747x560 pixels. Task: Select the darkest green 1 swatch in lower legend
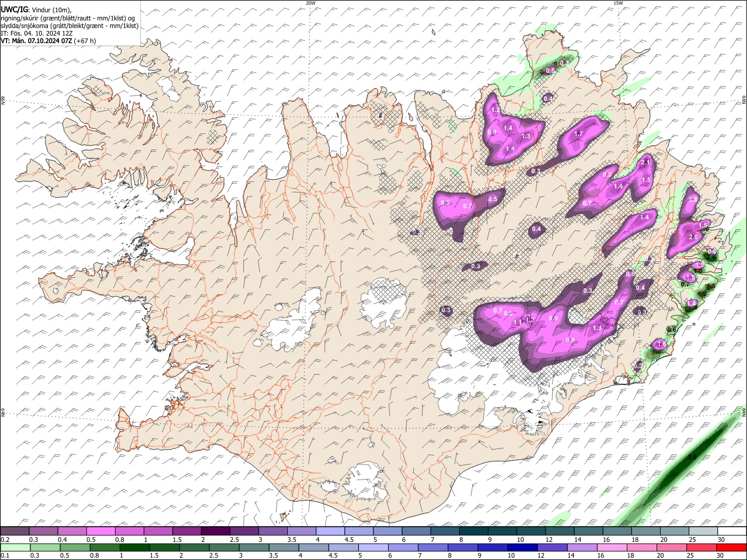pos(134,547)
